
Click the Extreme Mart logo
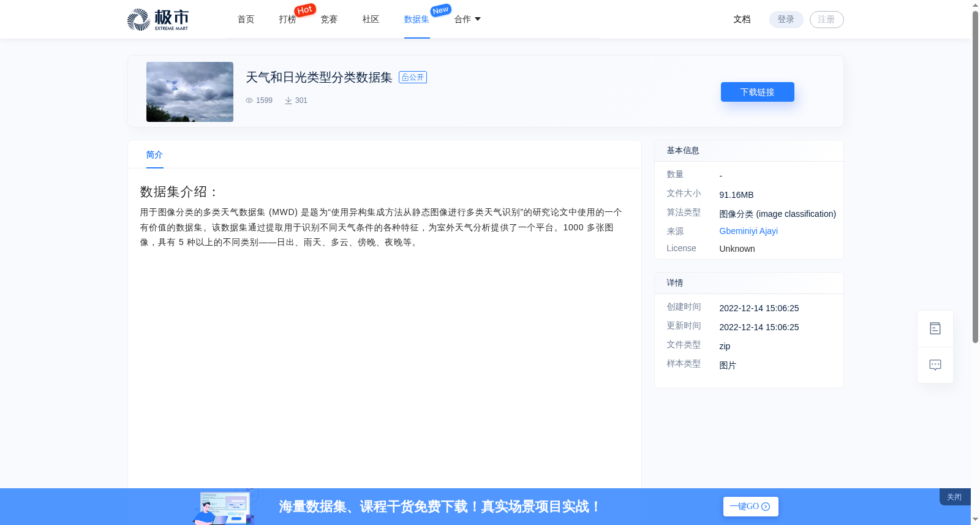click(x=158, y=20)
